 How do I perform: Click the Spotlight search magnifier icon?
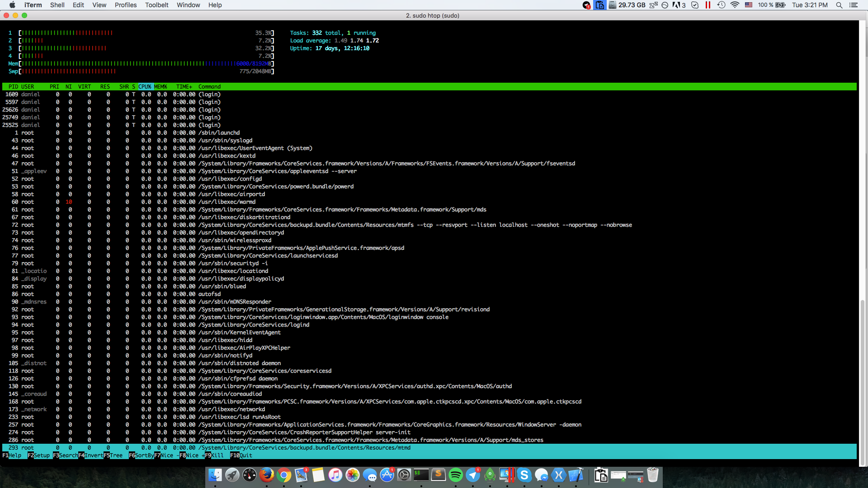(839, 5)
